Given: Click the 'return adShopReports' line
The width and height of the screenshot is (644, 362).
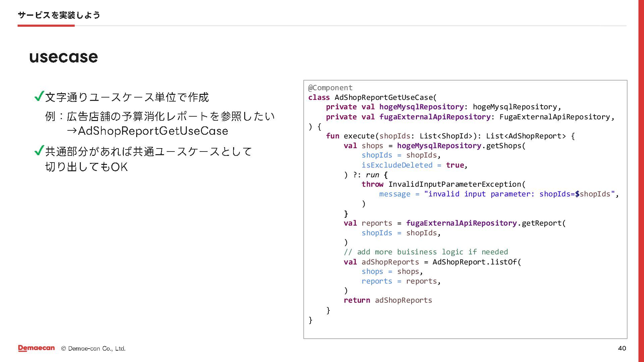Looking at the screenshot, I should click(387, 300).
